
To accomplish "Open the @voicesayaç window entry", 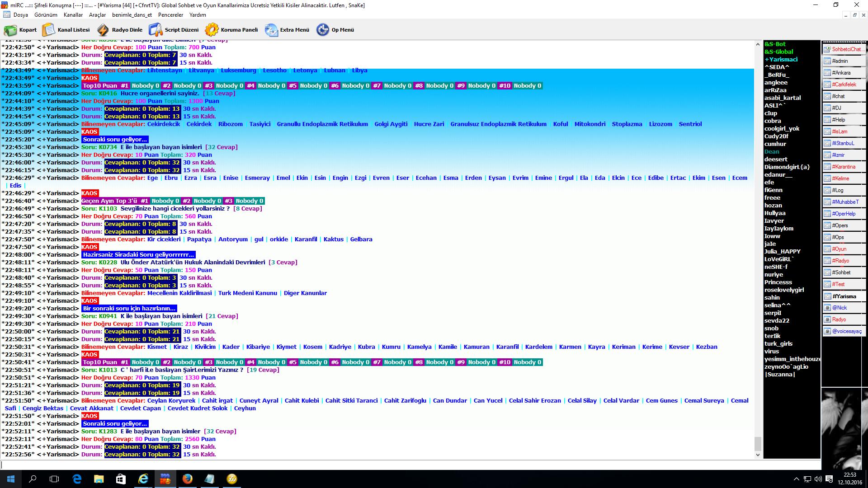I will point(844,331).
